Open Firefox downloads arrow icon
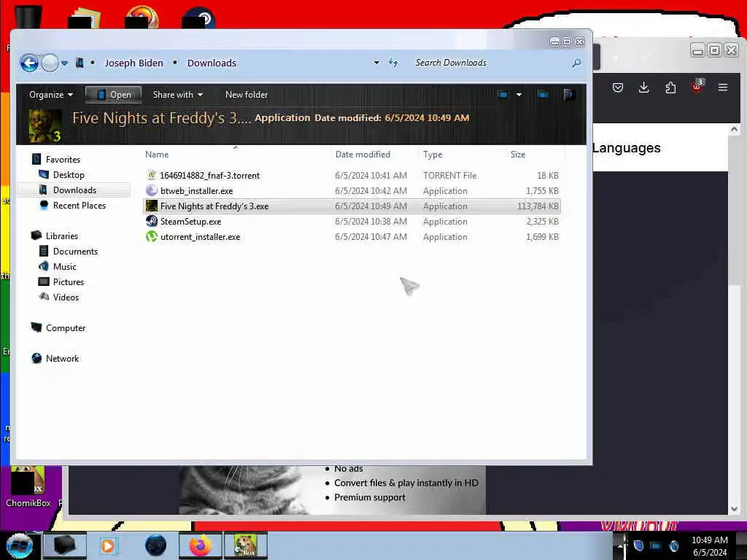Image resolution: width=747 pixels, height=560 pixels. click(x=643, y=87)
